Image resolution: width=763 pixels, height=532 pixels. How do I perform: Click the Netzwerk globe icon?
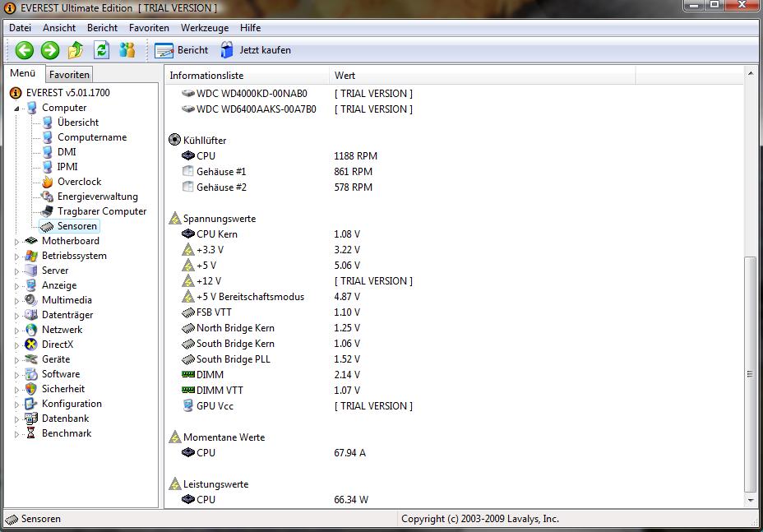tap(31, 330)
